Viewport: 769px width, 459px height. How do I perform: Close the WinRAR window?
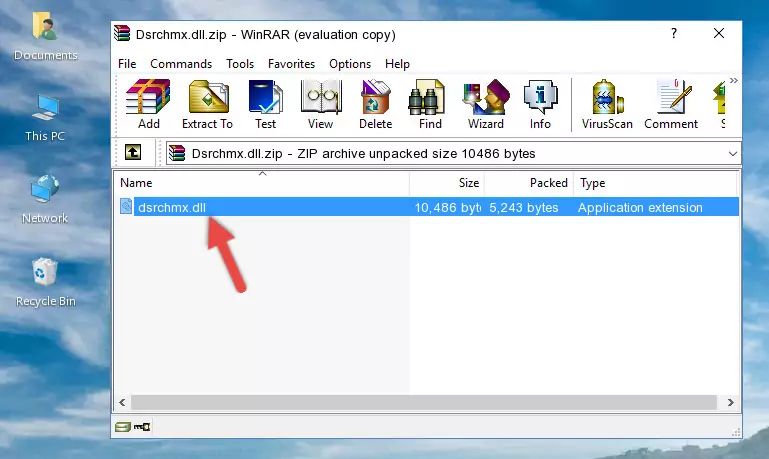[x=718, y=33]
